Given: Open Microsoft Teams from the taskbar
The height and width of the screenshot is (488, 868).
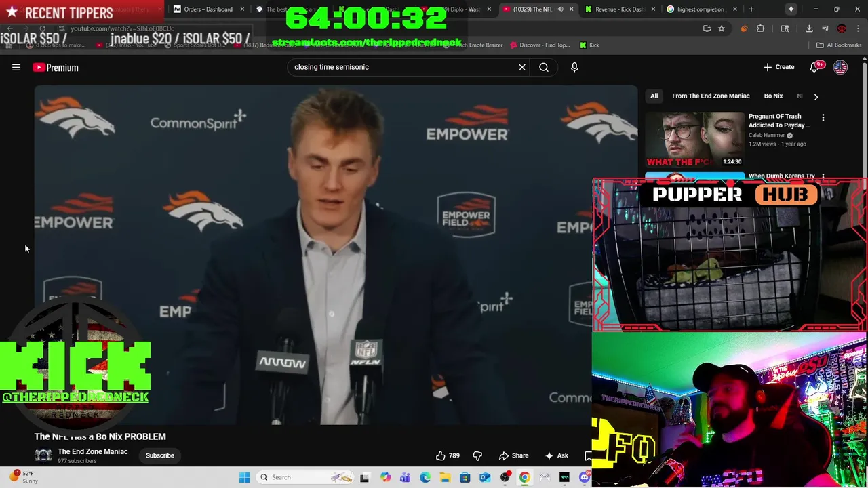Looking at the screenshot, I should coord(405,477).
